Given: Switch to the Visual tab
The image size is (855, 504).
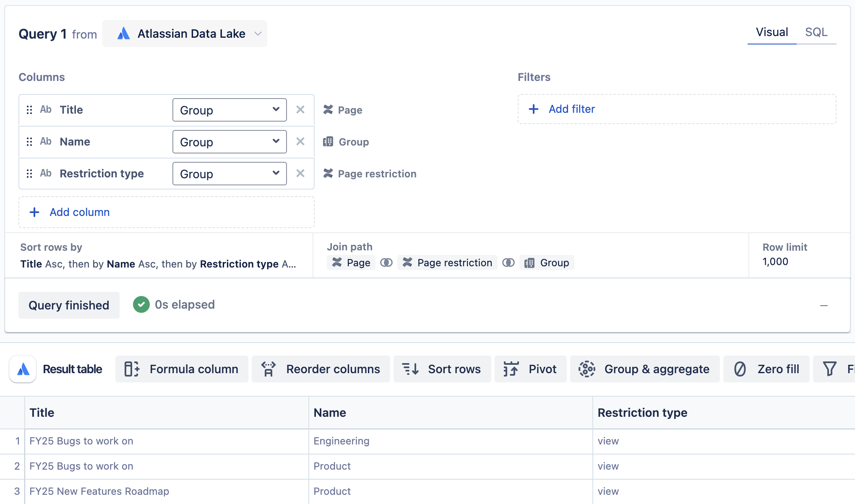Looking at the screenshot, I should 772,32.
